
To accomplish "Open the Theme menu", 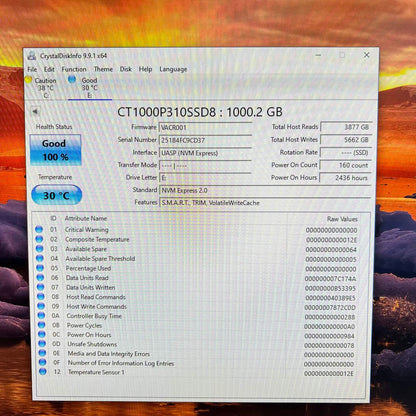I will (x=103, y=69).
